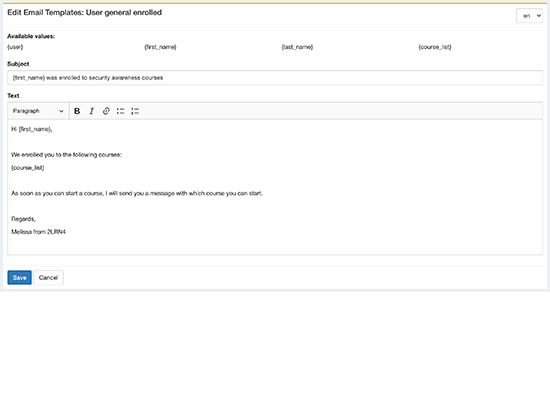
Task: Click the 'We enrolled you' text line
Action: [66, 155]
